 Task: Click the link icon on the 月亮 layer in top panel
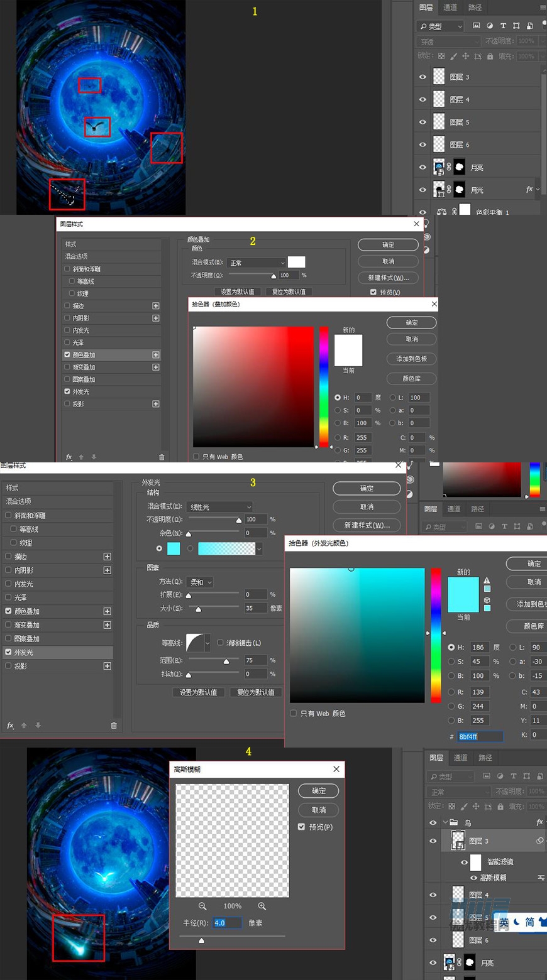pyautogui.click(x=449, y=167)
